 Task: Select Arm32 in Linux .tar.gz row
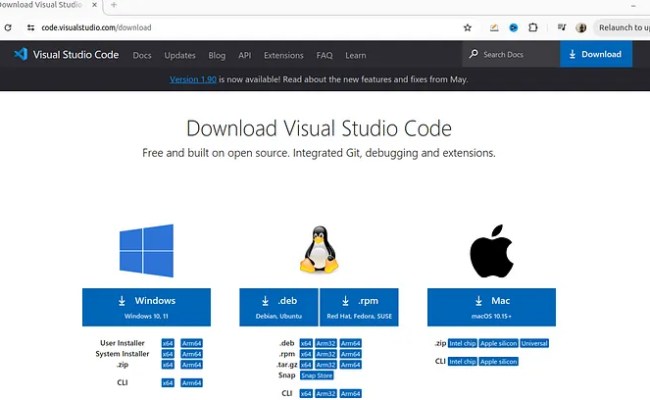tap(326, 365)
